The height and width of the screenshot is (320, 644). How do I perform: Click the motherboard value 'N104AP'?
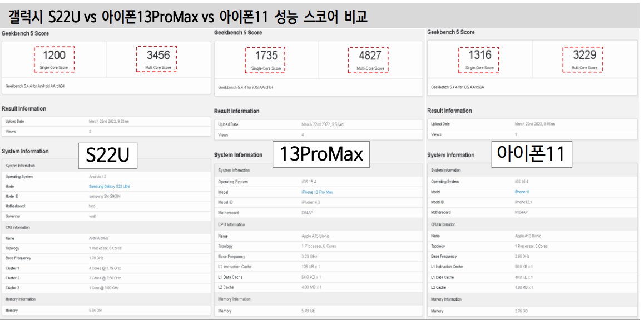pos(521,213)
